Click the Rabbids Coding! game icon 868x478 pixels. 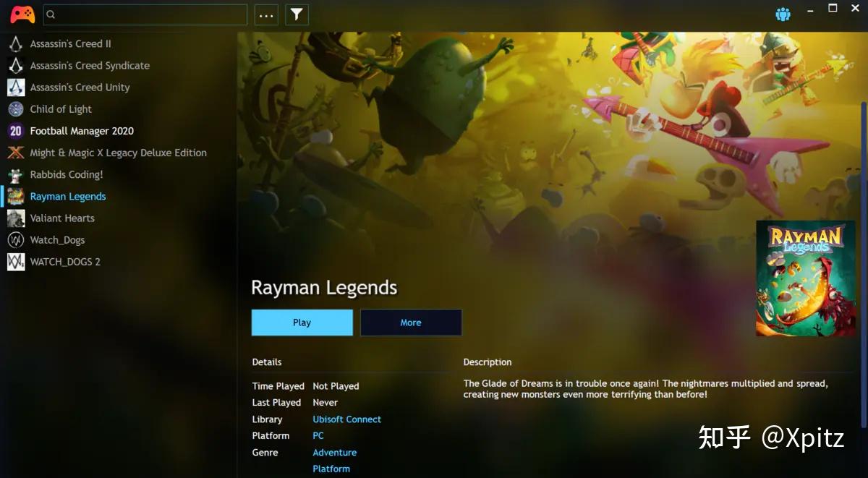point(15,174)
